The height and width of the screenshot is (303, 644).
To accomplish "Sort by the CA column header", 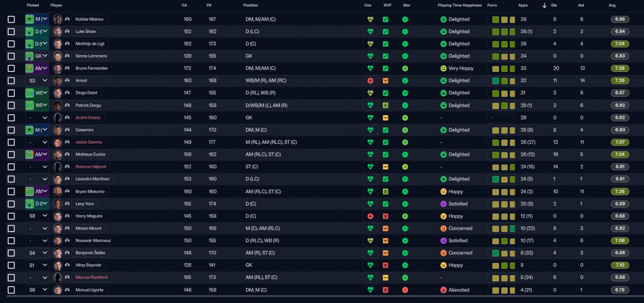I will pyautogui.click(x=184, y=6).
